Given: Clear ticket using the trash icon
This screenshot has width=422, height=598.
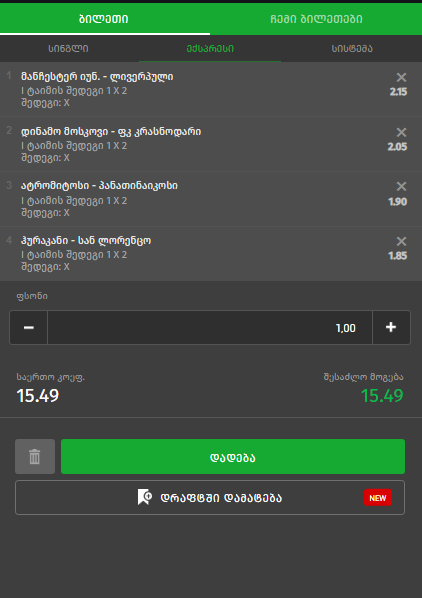Looking at the screenshot, I should pos(35,457).
